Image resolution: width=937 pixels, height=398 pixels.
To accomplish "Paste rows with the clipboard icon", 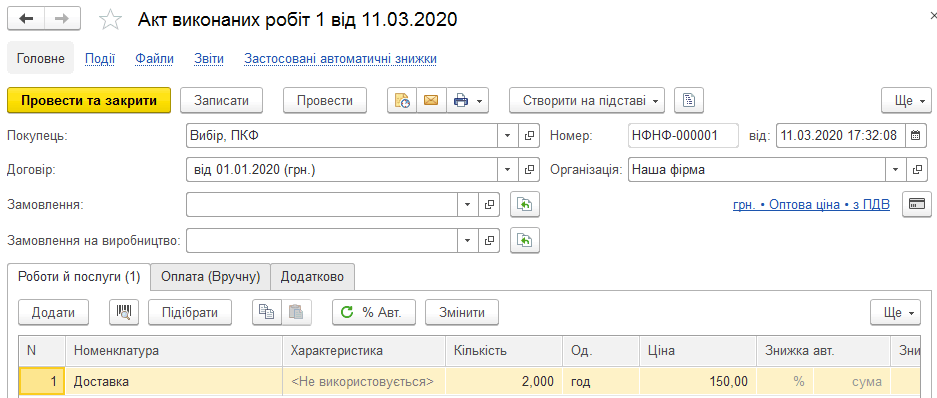I will pos(296,312).
